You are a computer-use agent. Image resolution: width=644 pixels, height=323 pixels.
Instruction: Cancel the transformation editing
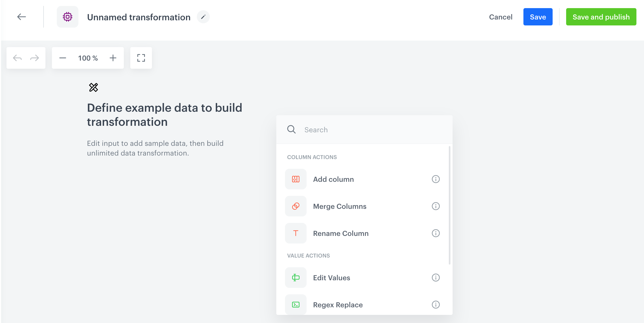500,17
